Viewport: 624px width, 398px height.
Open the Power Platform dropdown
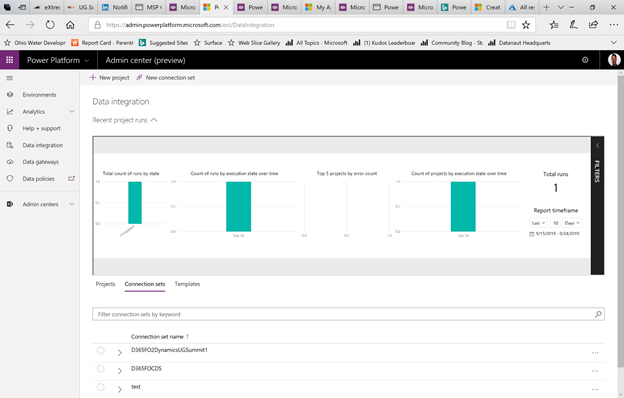pos(58,60)
